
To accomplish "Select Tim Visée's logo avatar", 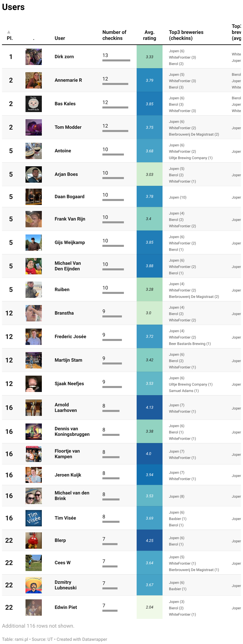I will tap(33, 518).
